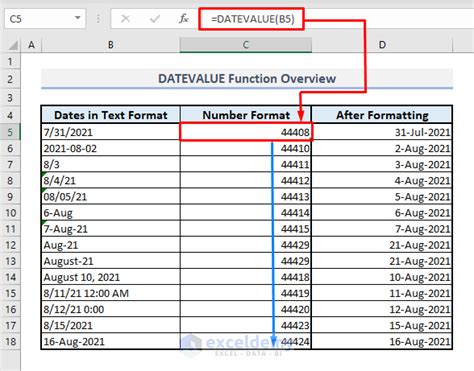Image resolution: width=474 pixels, height=371 pixels.
Task: Select cell with value 44414
Action: pos(246,213)
